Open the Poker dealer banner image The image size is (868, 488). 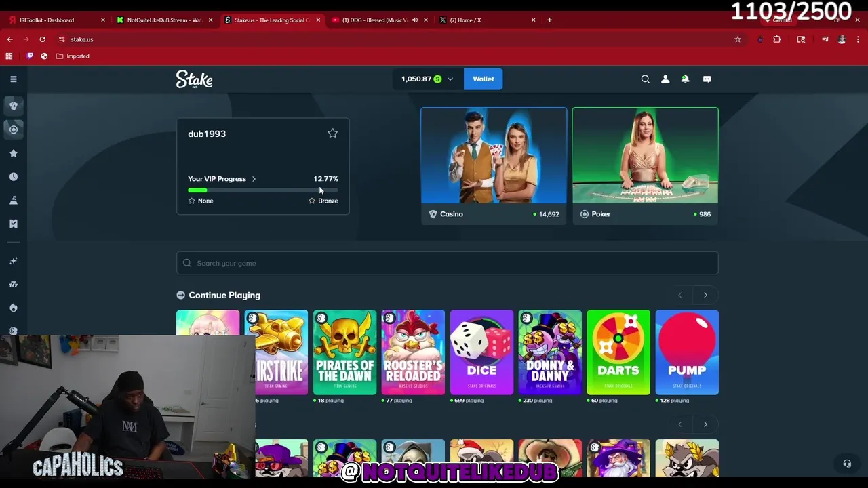[x=645, y=155]
